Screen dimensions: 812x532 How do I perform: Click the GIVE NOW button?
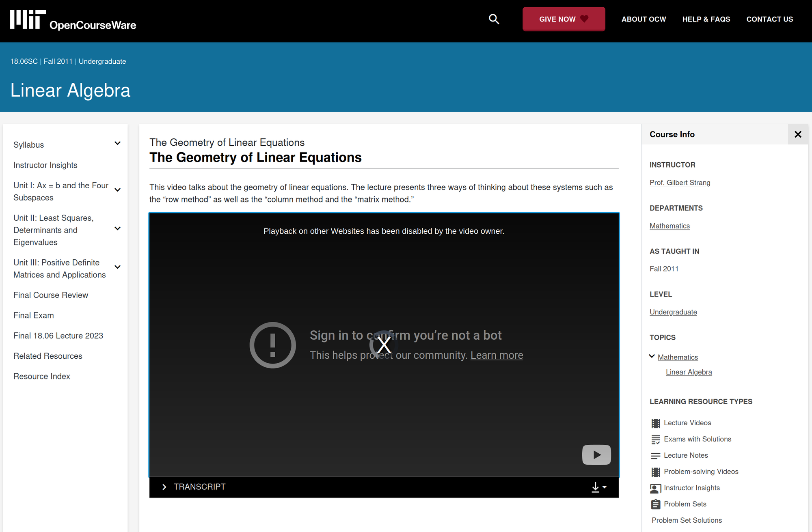coord(564,19)
